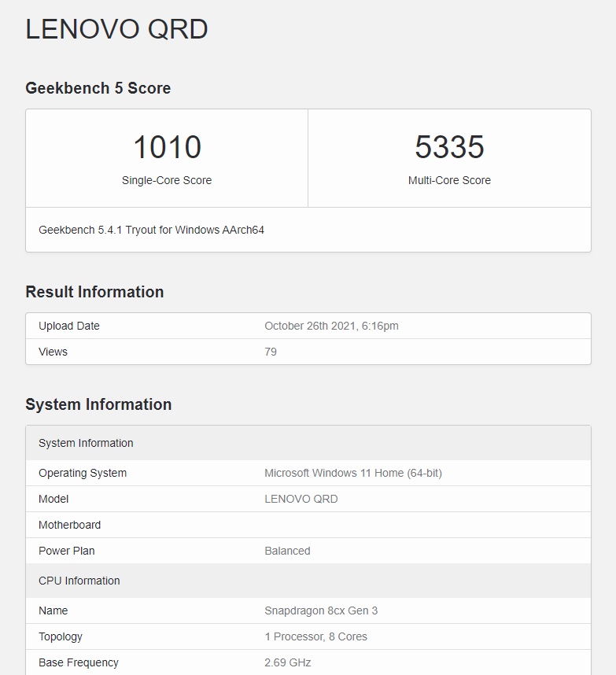The width and height of the screenshot is (616, 675).
Task: Click the Model label
Action: pos(53,499)
